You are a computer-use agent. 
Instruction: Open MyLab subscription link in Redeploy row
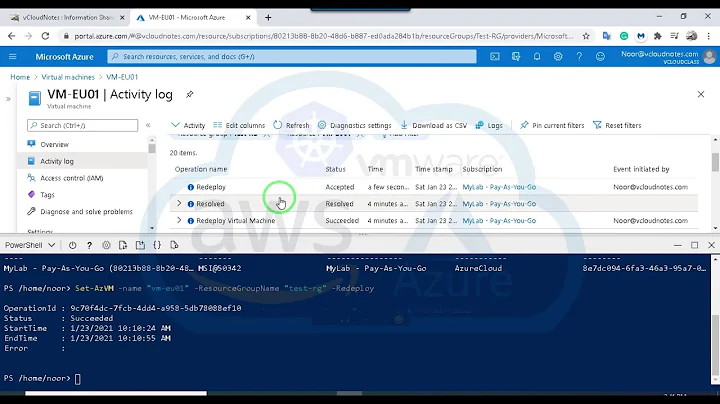pos(499,187)
